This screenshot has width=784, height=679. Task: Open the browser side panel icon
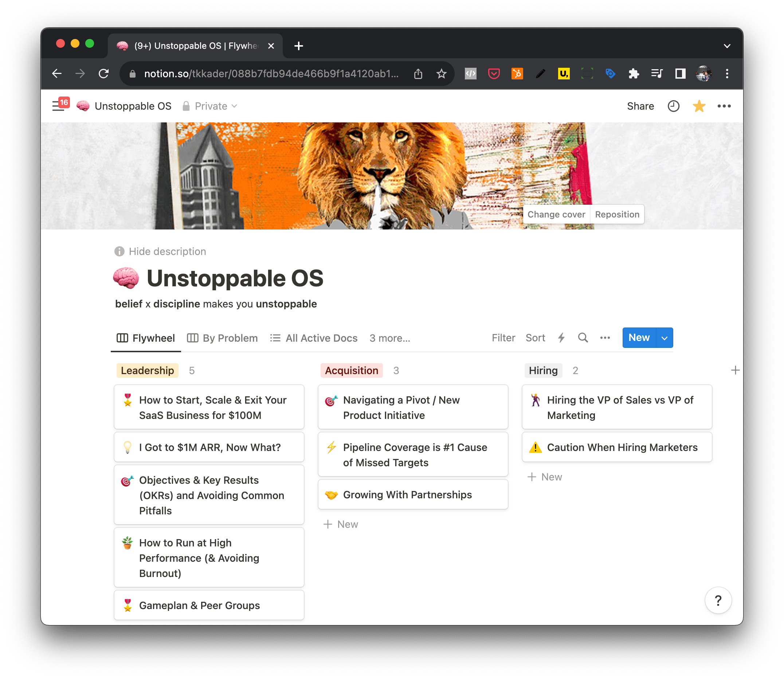[680, 74]
